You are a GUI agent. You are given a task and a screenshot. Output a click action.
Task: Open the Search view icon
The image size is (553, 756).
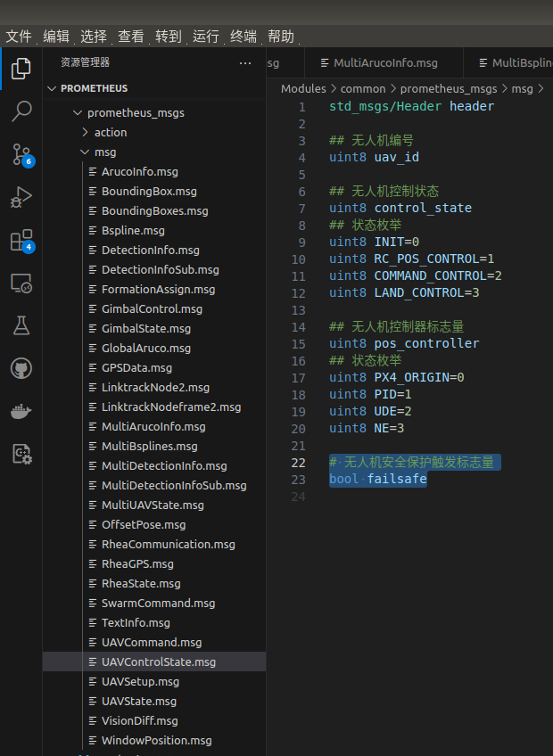21,111
